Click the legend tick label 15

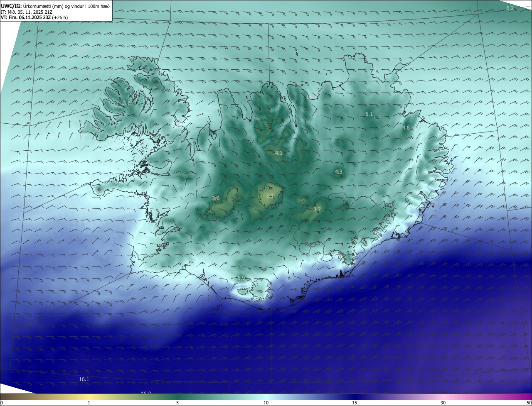point(355,403)
